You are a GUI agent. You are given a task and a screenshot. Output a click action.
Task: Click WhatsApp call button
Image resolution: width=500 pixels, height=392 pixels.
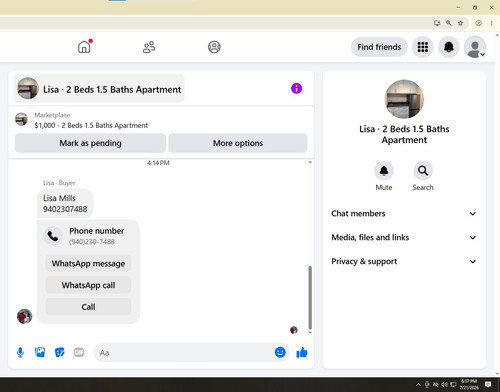[x=88, y=285]
